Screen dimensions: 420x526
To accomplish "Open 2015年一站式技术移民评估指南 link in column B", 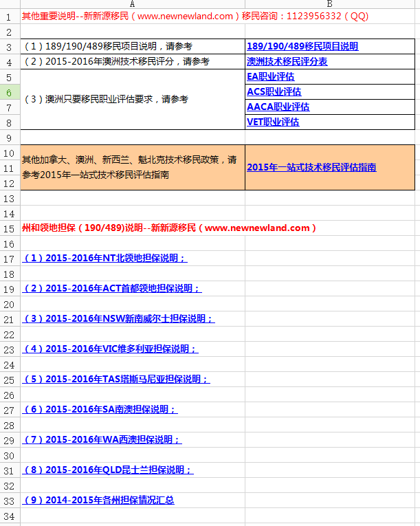I will point(311,167).
